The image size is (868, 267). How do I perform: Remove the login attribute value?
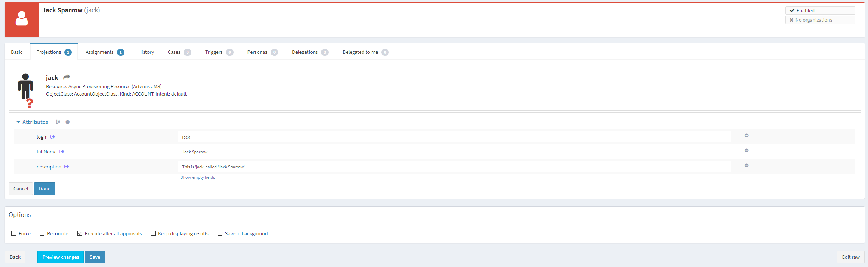coord(746,136)
